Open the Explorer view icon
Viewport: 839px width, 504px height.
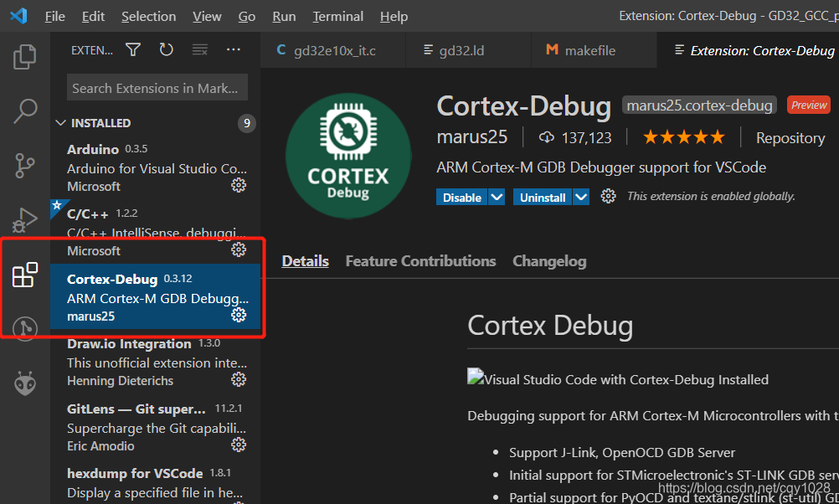[x=24, y=56]
